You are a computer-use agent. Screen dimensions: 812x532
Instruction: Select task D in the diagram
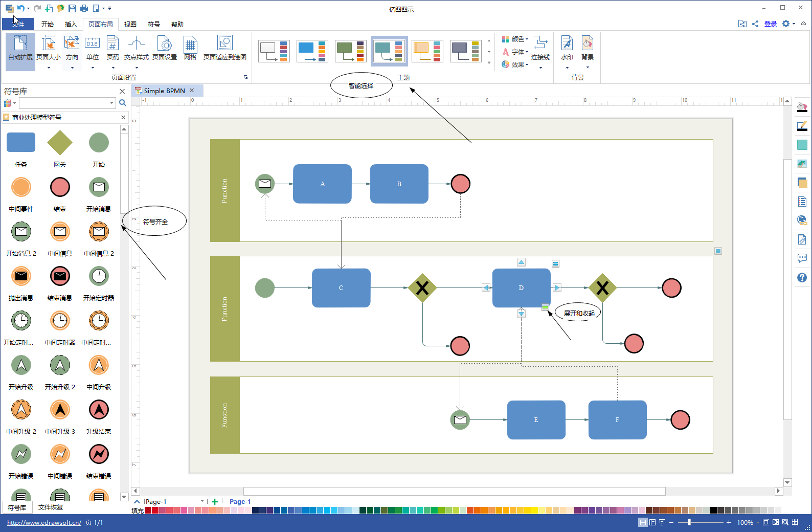(521, 287)
